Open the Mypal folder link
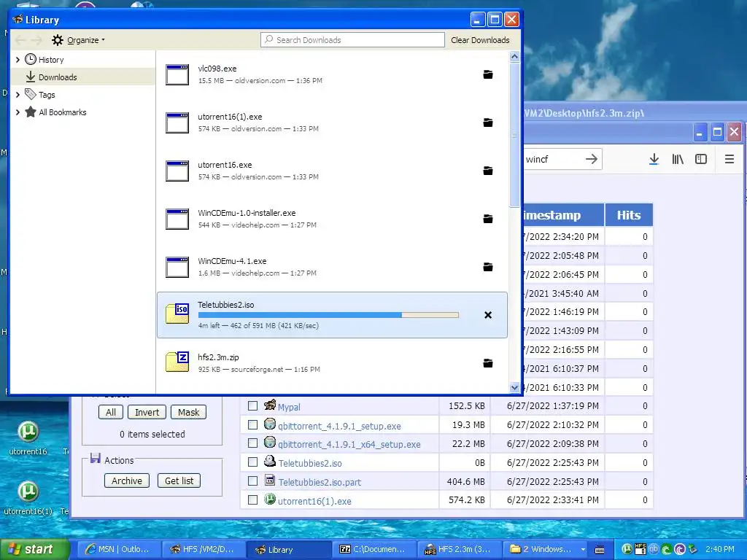The height and width of the screenshot is (560, 747). click(289, 407)
